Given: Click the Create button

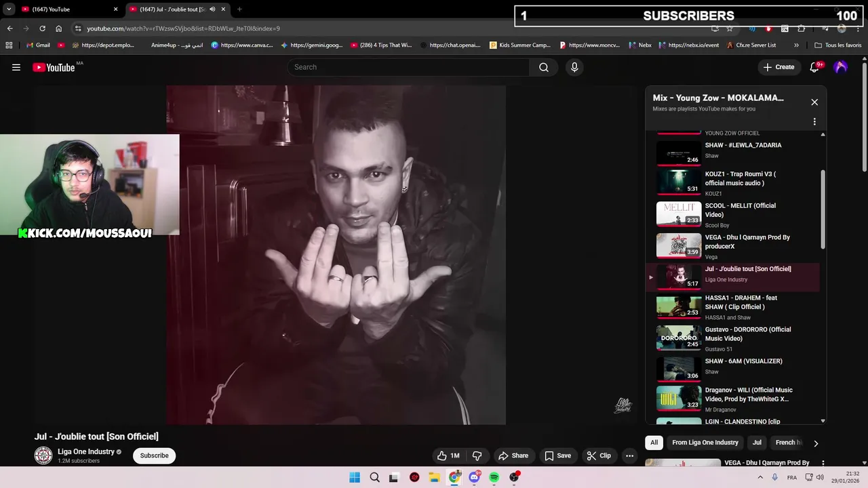Looking at the screenshot, I should pos(778,67).
